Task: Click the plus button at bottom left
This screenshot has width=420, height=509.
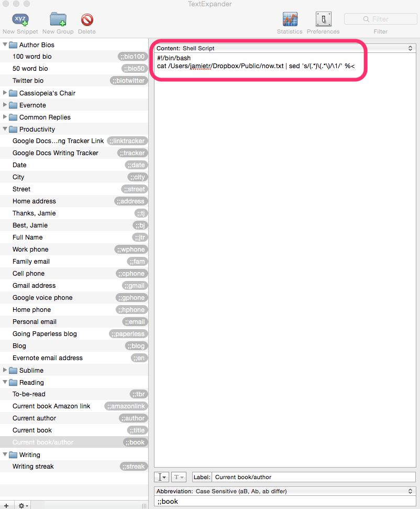Action: (6, 505)
